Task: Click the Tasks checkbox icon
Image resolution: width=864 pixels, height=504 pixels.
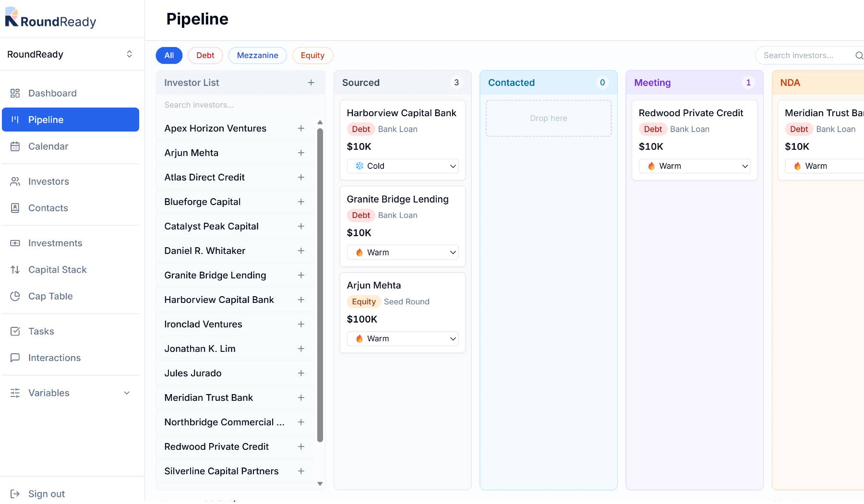Action: [15, 331]
